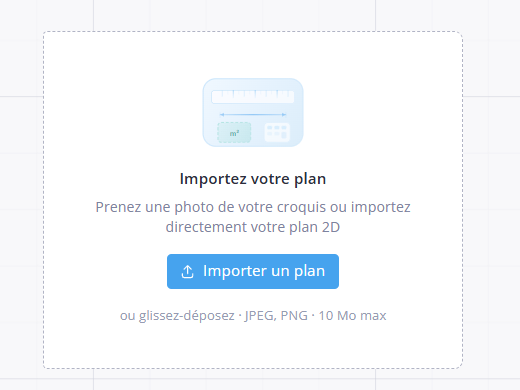Click the double-headed measurement arrow in the illustration

253,115
